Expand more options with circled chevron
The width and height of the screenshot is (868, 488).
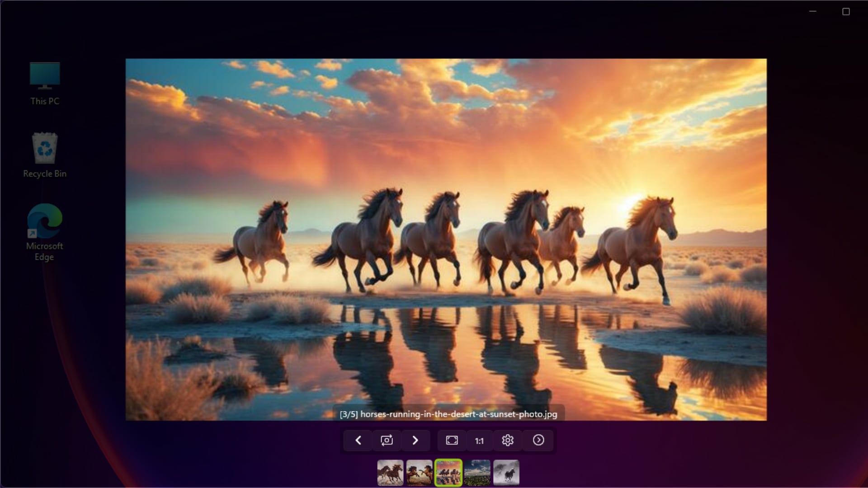(x=538, y=440)
